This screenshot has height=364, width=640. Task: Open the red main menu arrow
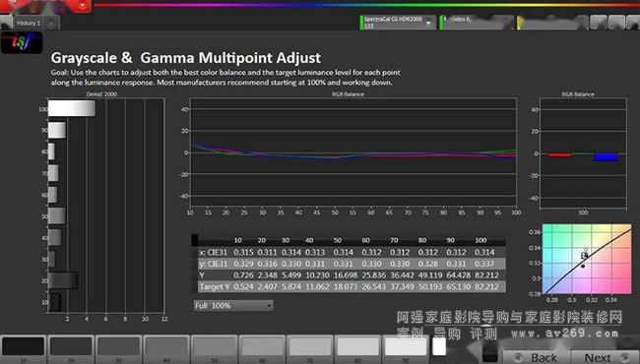(x=82, y=5)
